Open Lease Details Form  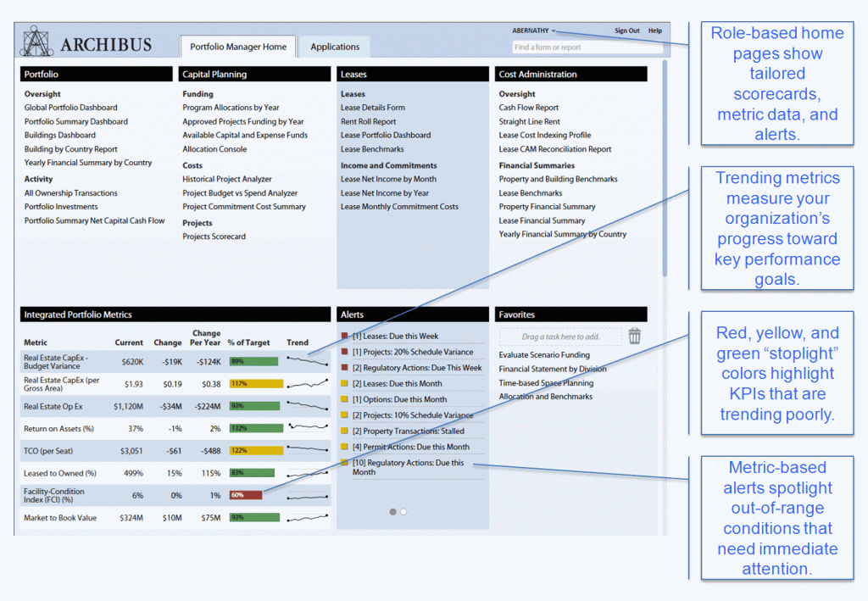click(x=373, y=108)
